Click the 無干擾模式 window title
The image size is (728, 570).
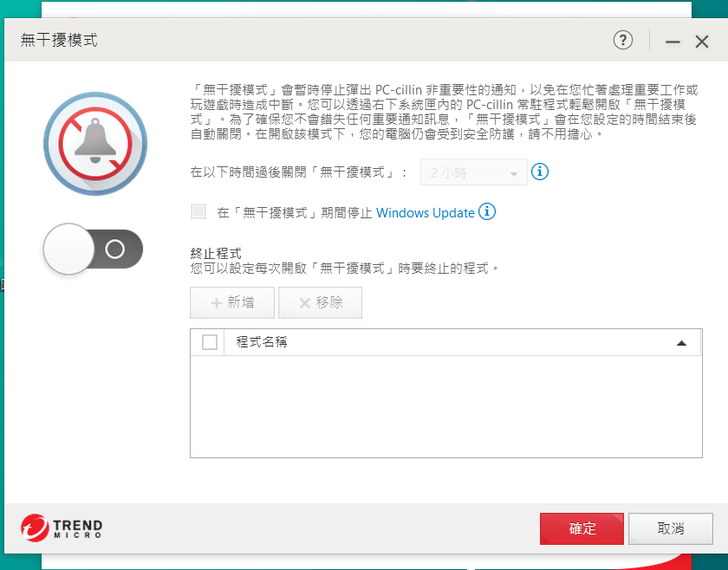(59, 40)
